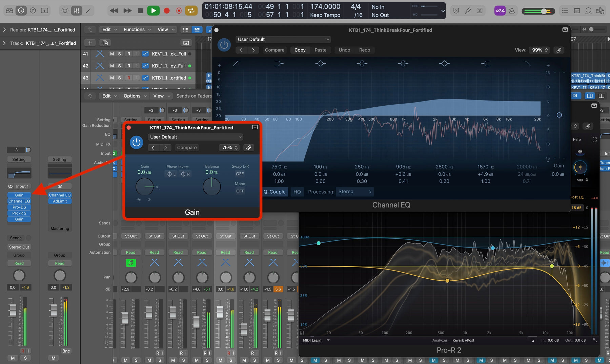Toggle Count-in 1234 purple button
The height and width of the screenshot is (364, 610).
tap(500, 10)
